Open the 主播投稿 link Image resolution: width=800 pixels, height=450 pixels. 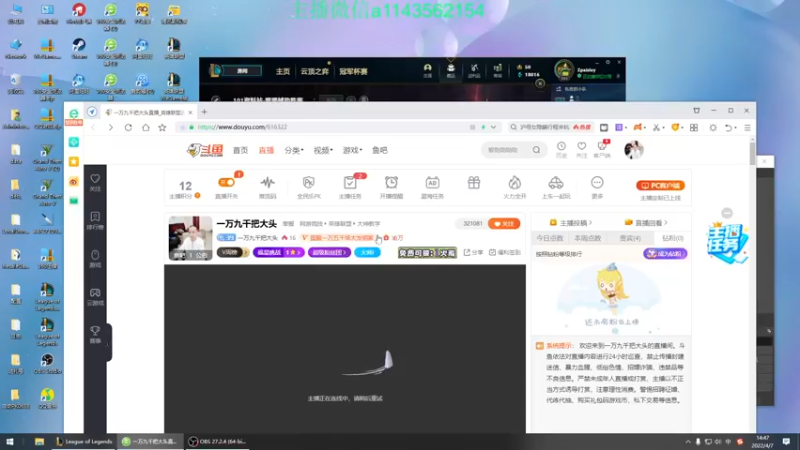coord(571,222)
